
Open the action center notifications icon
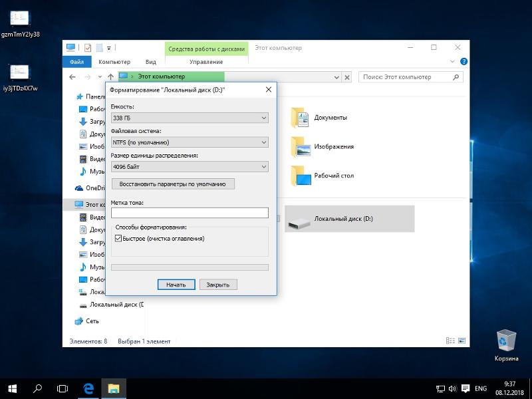click(465, 388)
